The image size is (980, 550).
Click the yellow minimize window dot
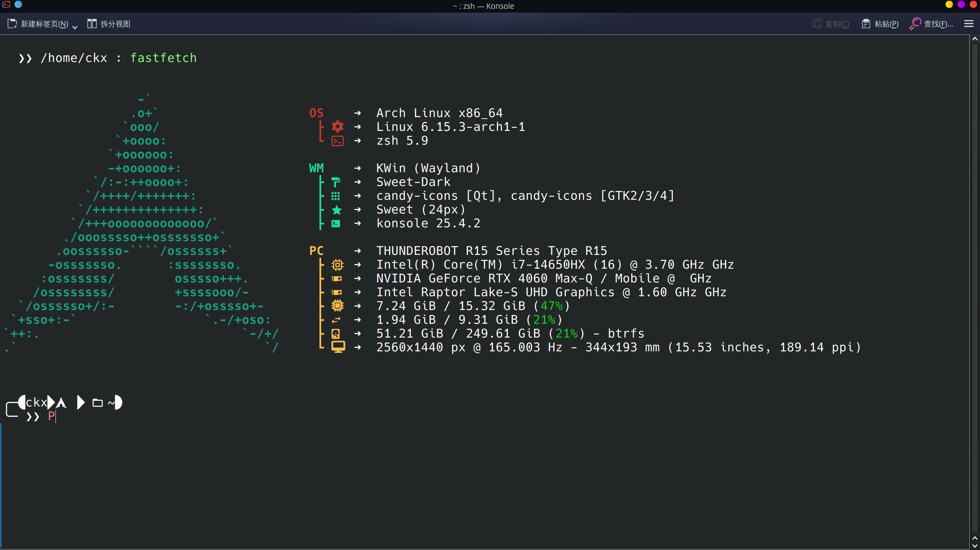coord(949,5)
